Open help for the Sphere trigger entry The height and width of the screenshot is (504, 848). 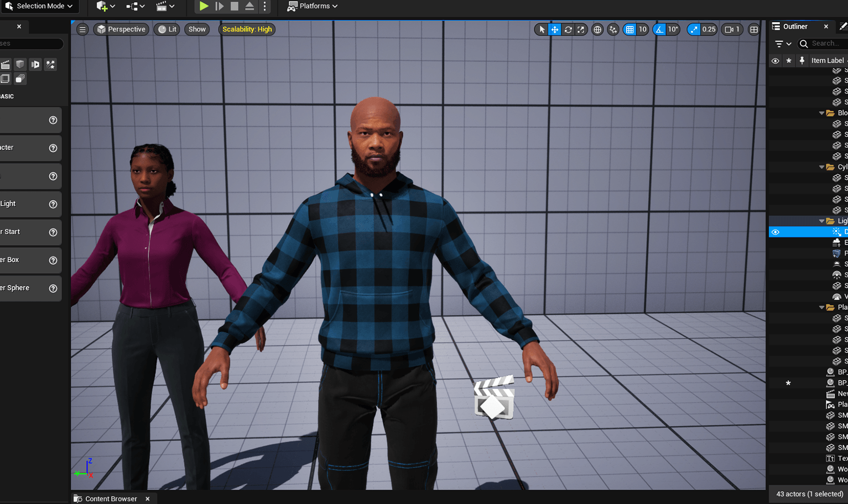pos(53,288)
